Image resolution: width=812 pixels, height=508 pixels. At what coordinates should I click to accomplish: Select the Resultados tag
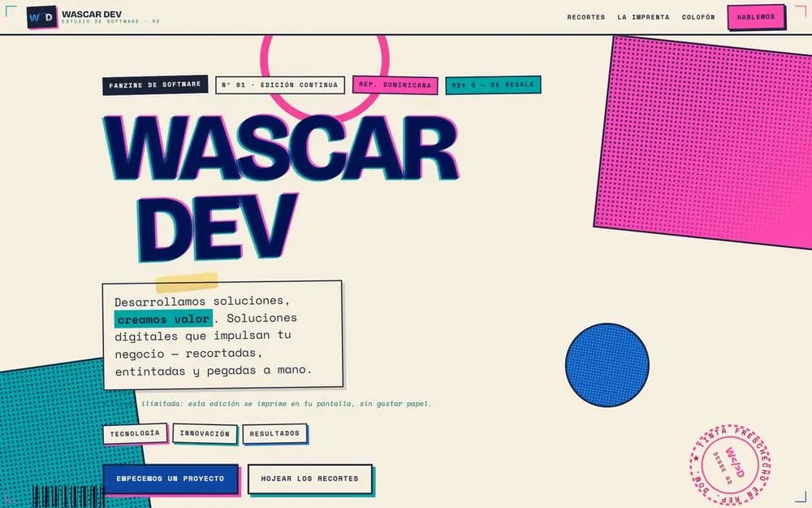(274, 433)
